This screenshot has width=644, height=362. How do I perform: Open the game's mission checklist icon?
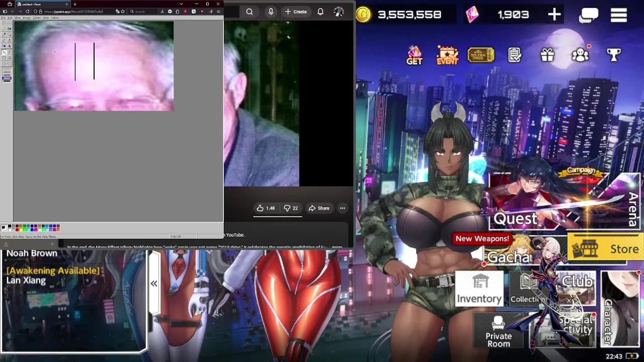(515, 55)
